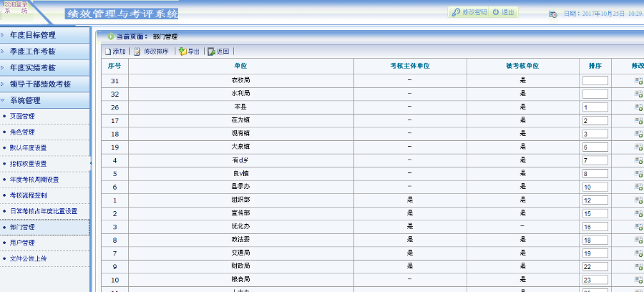Expand the 年度实绩考核 menu section
Screen dimensions: 644x292
44,68
